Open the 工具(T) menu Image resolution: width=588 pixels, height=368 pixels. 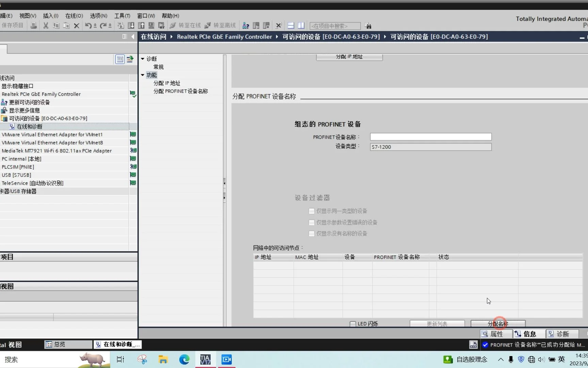[122, 16]
